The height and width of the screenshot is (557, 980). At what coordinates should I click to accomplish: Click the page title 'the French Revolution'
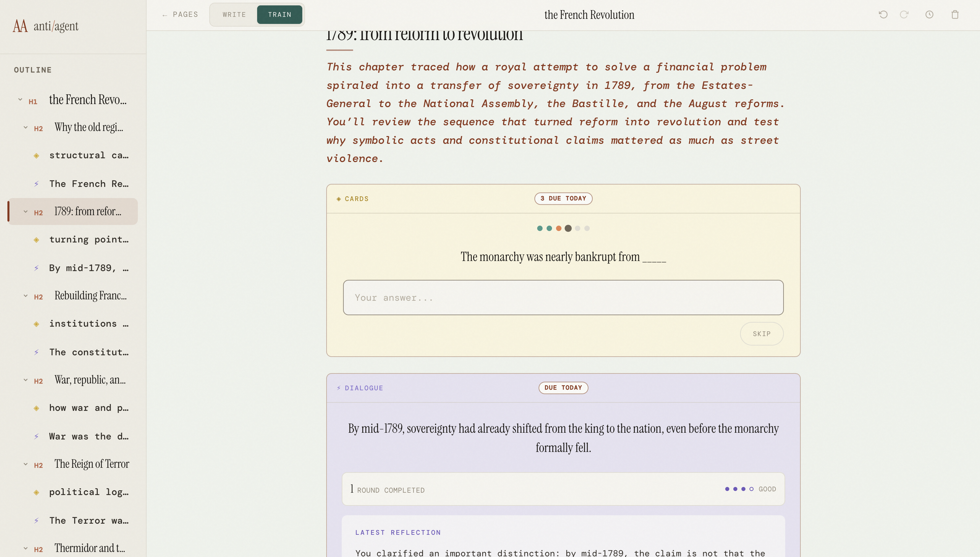[x=589, y=15]
